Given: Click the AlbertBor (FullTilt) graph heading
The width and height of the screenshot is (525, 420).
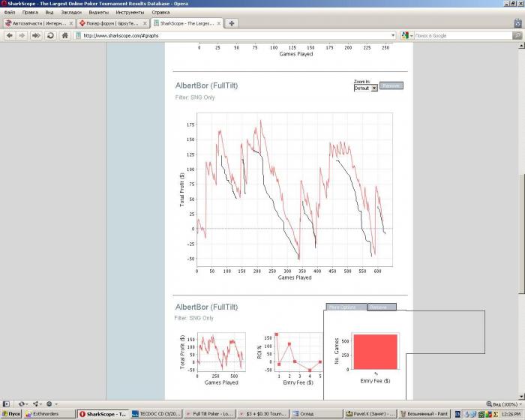Looking at the screenshot, I should [206, 85].
